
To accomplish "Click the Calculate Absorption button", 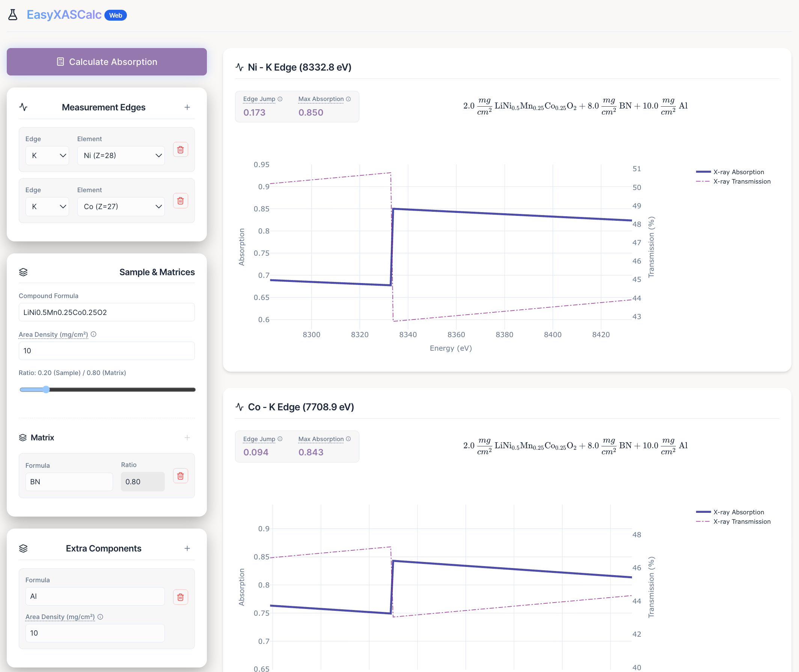I will (x=107, y=62).
